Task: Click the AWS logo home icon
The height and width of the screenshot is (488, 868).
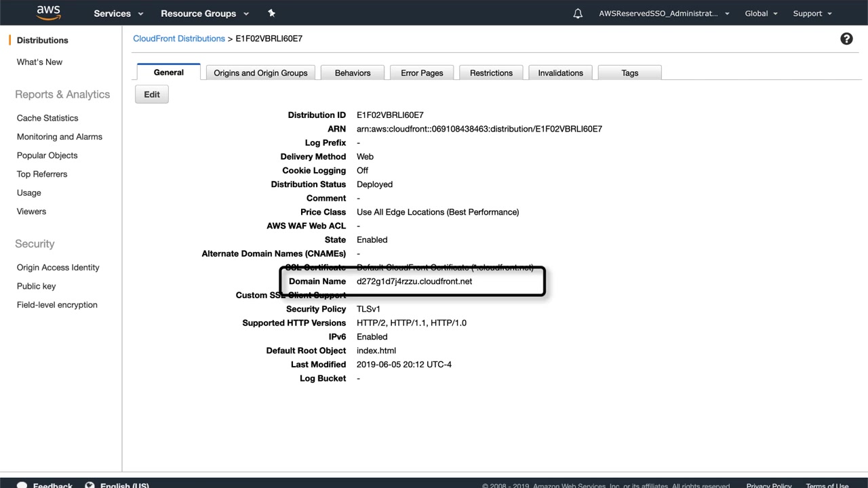Action: (49, 13)
